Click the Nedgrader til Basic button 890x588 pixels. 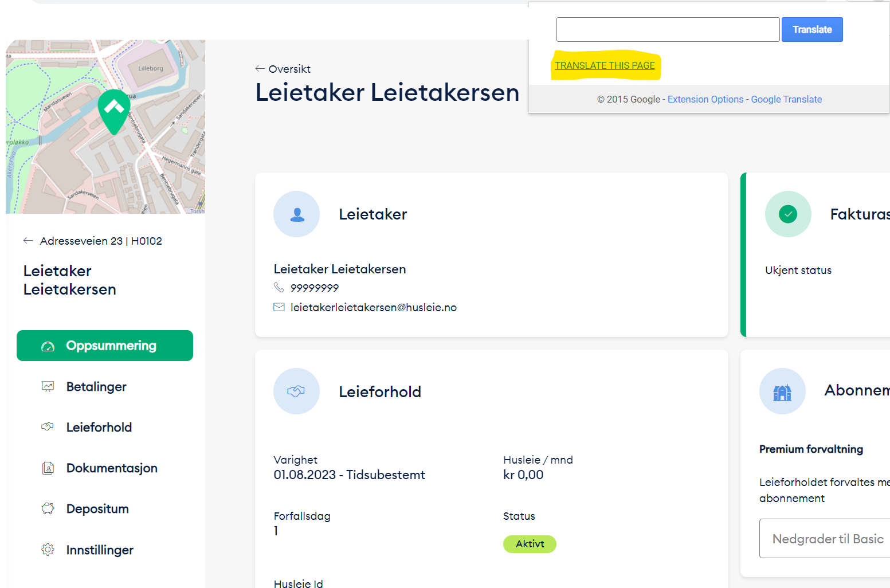(827, 539)
